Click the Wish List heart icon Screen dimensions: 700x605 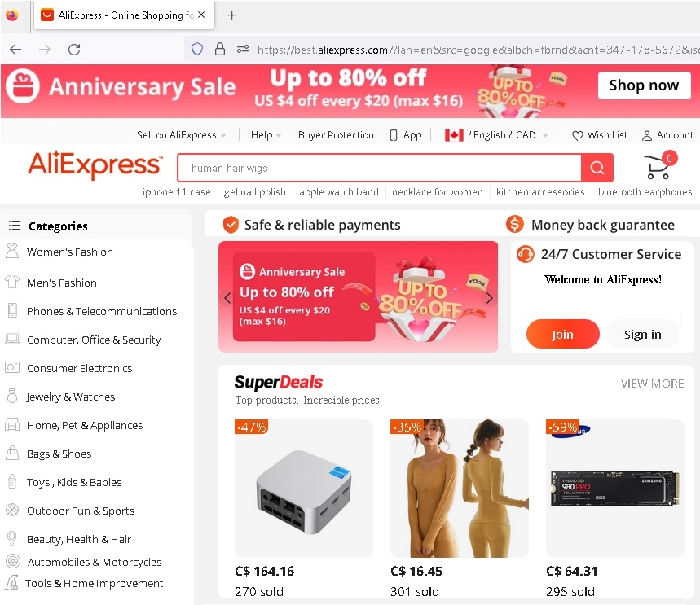577,136
